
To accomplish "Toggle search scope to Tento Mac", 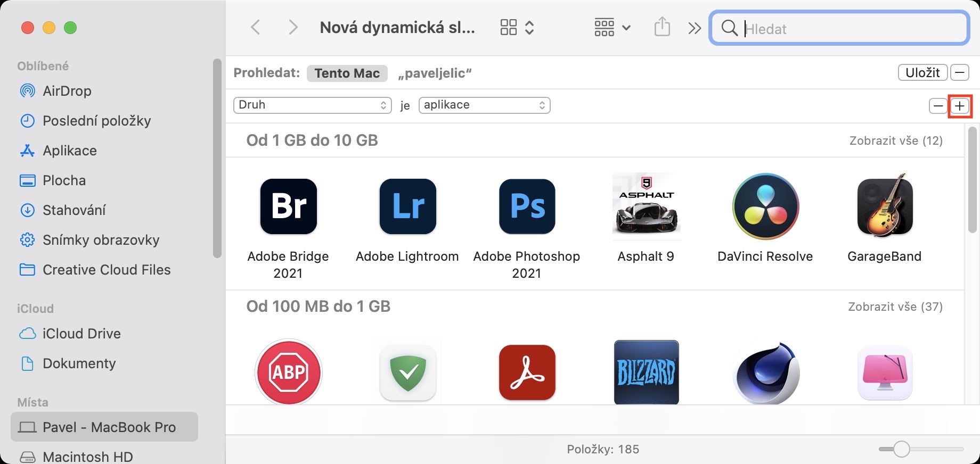I will tap(347, 73).
